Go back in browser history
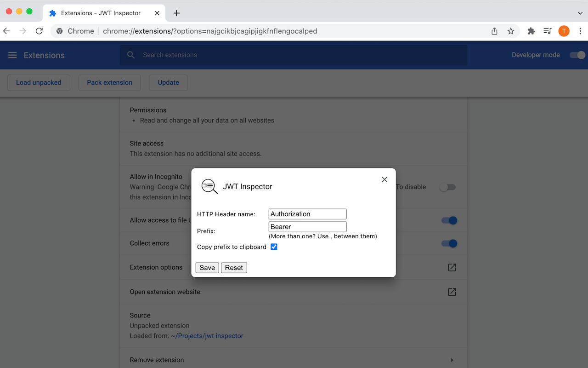This screenshot has height=368, width=588. pos(6,31)
